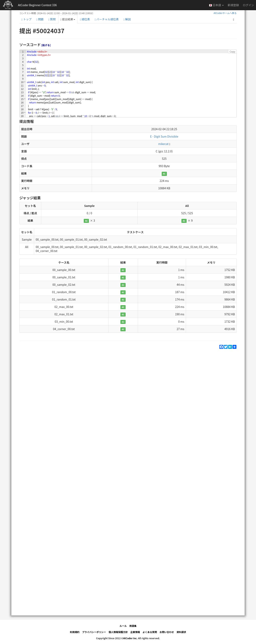
Task: Click the 提出 #50024037 heading
Action: [x=42, y=31]
